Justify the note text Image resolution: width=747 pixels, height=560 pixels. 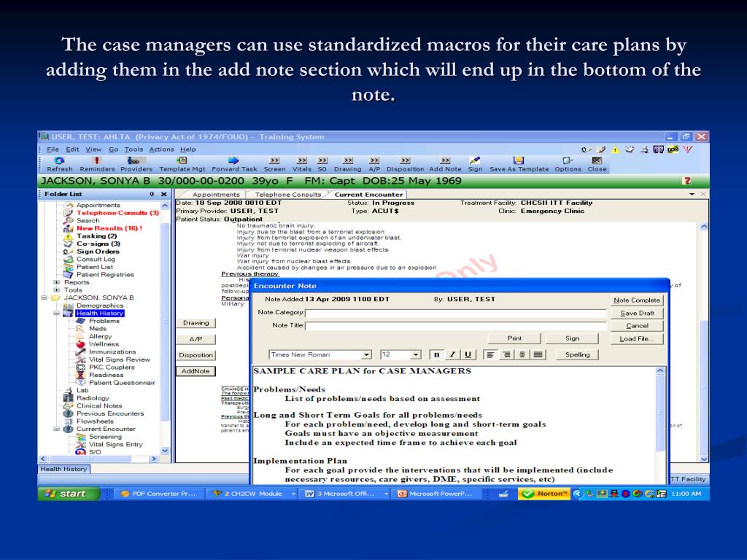538,355
